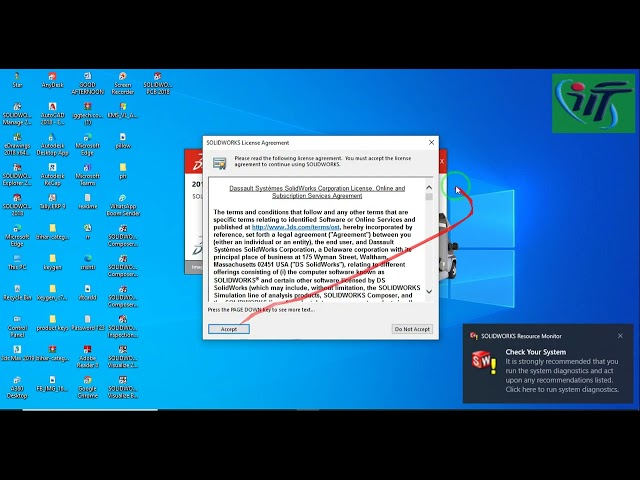Viewport: 640px width, 480px height.
Task: Select the keygen folder icon
Action: 52,262
